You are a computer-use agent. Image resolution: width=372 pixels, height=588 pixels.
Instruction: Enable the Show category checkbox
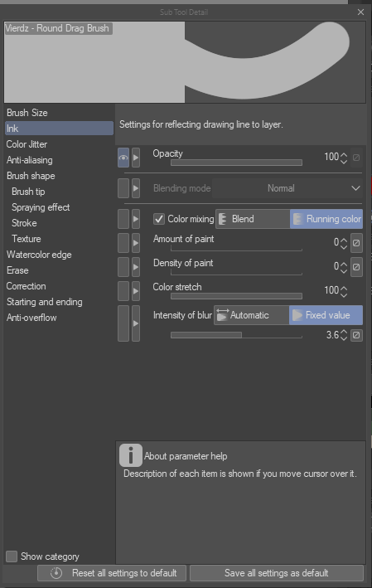pyautogui.click(x=12, y=556)
